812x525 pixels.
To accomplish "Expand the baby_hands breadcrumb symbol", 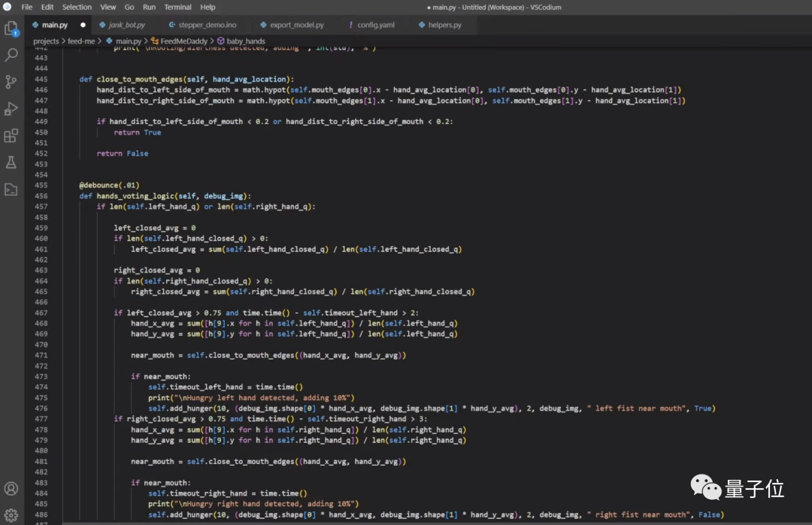I will (x=245, y=41).
